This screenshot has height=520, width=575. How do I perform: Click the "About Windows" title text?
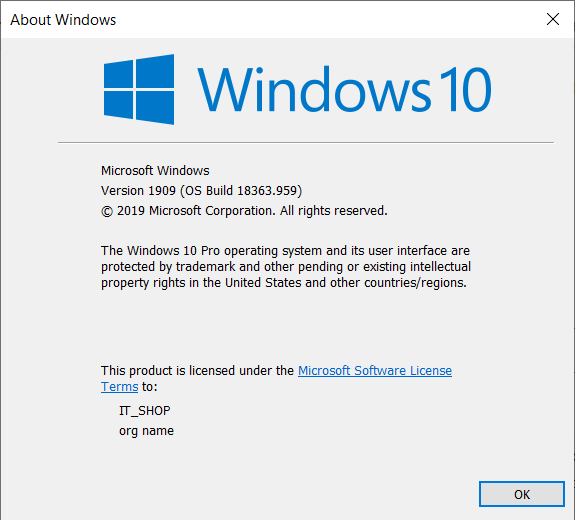coord(63,20)
